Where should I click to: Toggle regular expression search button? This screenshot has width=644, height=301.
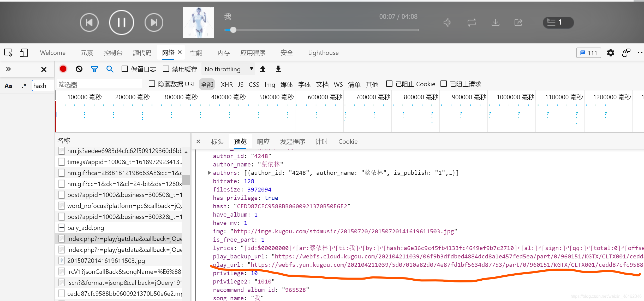pyautogui.click(x=24, y=86)
